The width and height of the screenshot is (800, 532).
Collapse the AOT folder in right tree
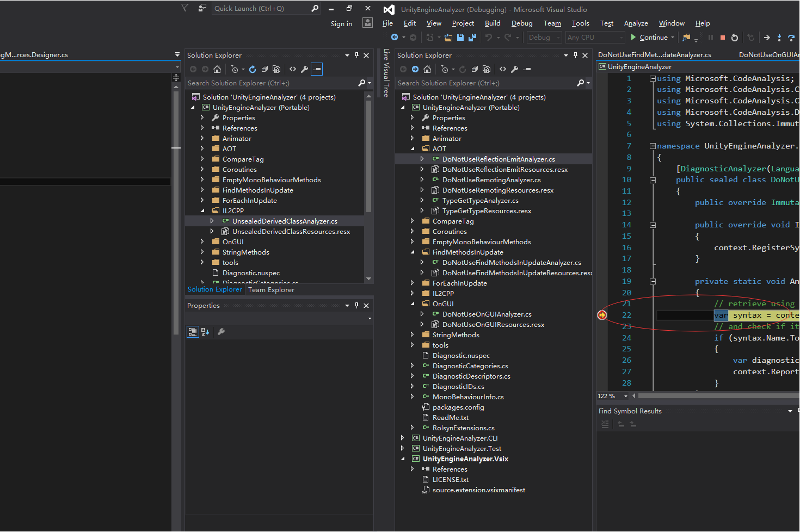pos(412,149)
